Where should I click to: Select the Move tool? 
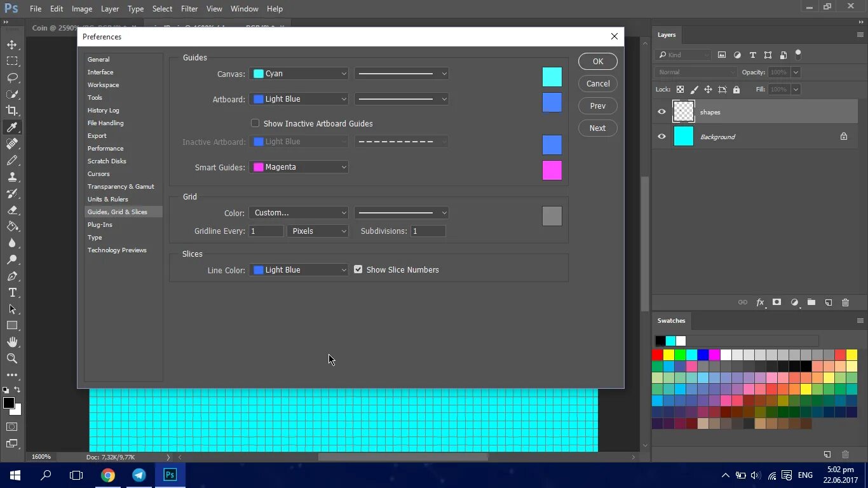(x=11, y=44)
